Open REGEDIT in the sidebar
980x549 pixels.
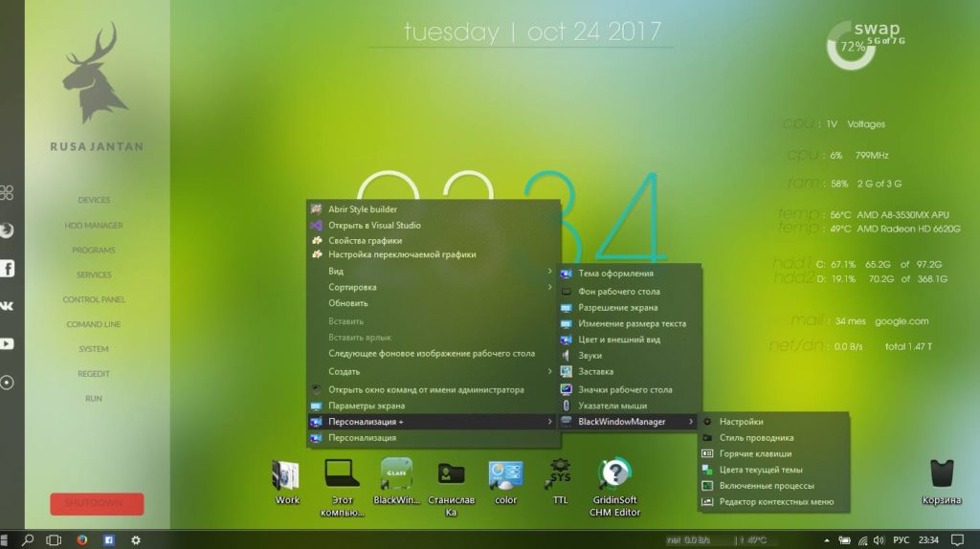click(x=94, y=374)
